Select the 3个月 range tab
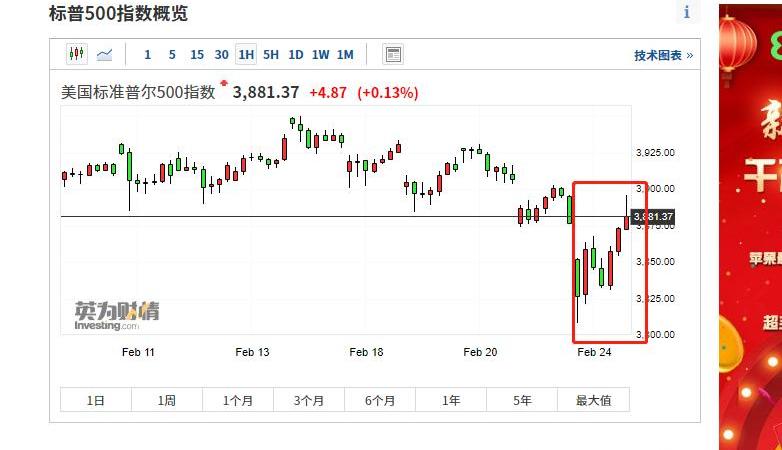The width and height of the screenshot is (782, 450). tap(309, 400)
